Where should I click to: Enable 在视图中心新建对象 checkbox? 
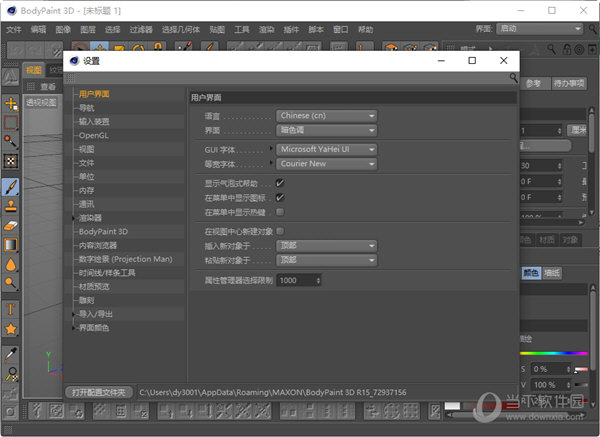point(280,231)
